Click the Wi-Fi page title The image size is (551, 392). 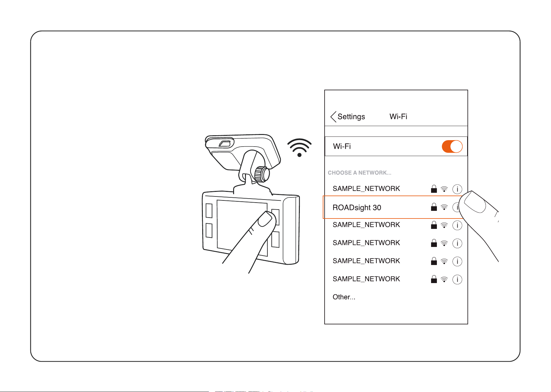[x=398, y=117]
